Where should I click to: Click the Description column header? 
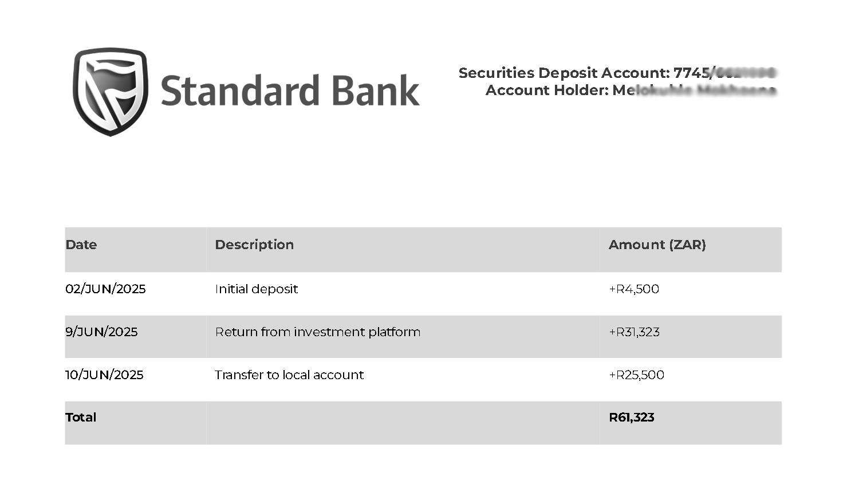(x=254, y=245)
